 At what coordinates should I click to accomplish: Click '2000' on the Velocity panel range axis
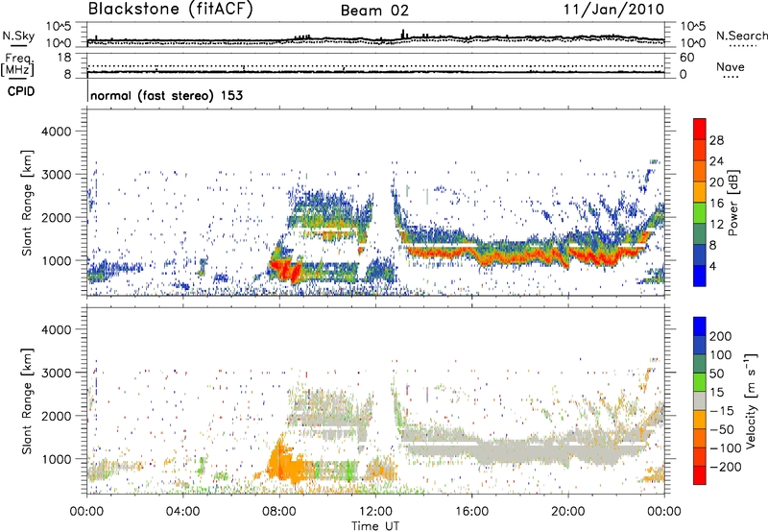click(x=56, y=416)
